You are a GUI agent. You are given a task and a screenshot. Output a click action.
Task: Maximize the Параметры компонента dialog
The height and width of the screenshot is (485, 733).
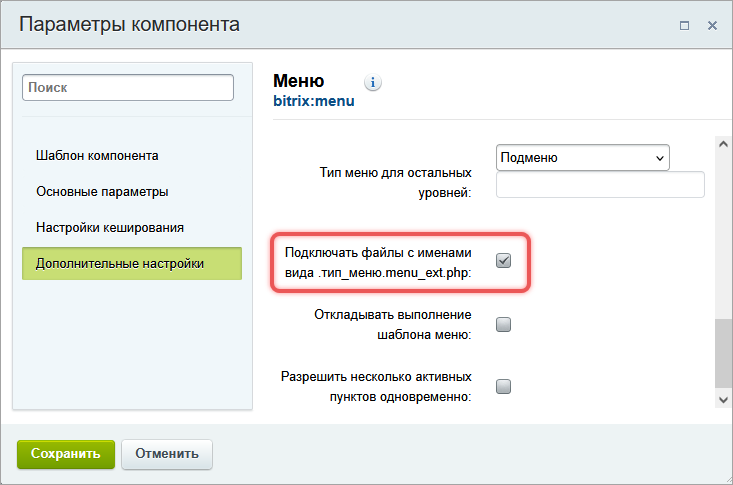685,25
